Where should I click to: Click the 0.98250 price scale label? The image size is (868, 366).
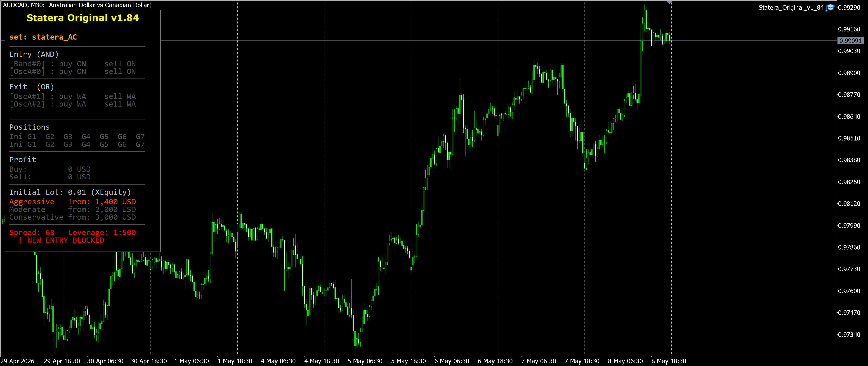(x=849, y=182)
